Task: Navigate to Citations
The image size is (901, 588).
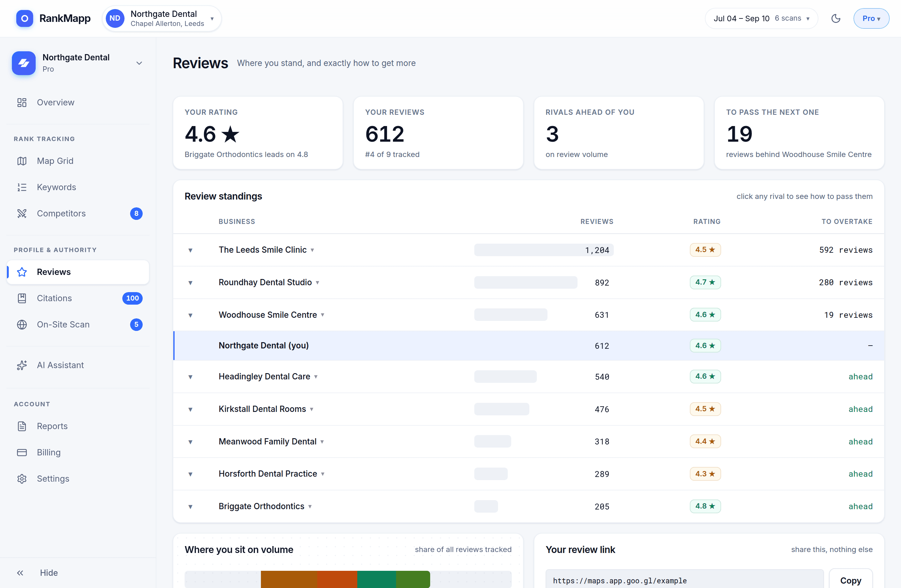Action: [78, 298]
